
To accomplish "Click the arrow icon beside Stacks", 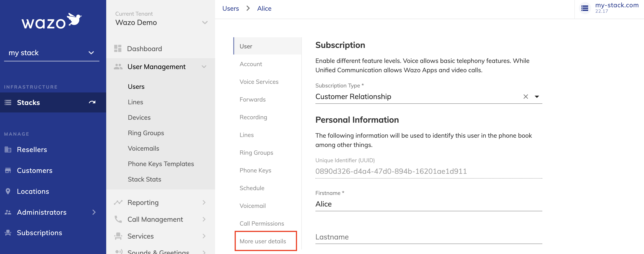I will click(x=92, y=102).
